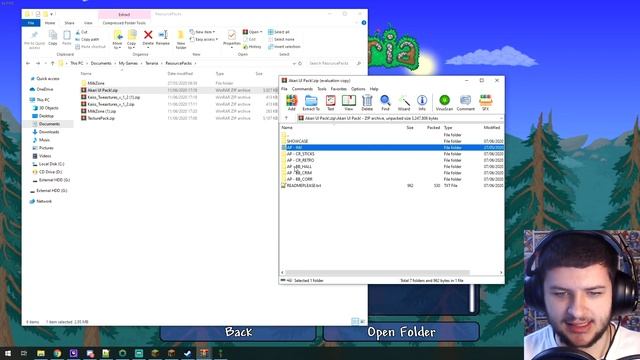Open the WinRAR Tools menu
This screenshot has height=360, width=640.
(322, 89)
